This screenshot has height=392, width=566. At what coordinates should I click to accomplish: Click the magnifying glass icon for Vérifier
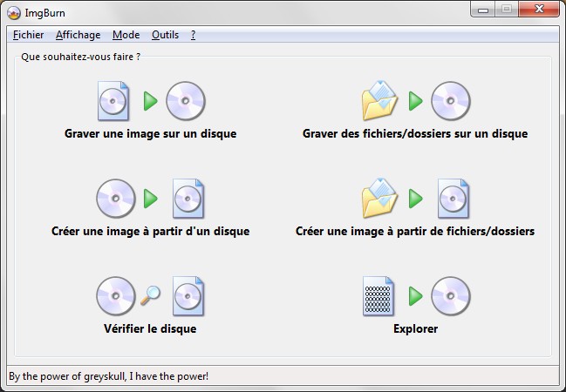(150, 295)
